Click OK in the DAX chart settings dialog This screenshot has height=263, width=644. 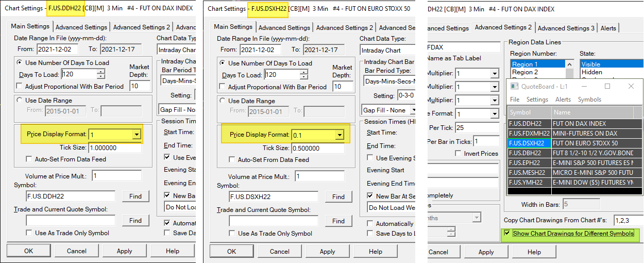point(28,251)
